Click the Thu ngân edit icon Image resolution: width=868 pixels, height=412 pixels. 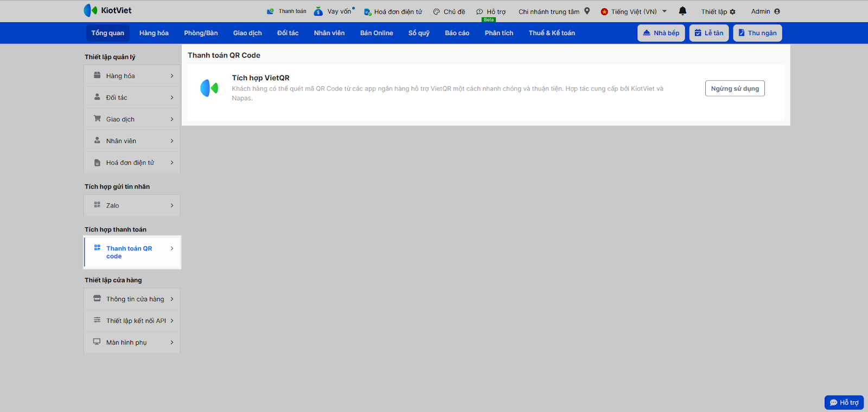pos(742,33)
